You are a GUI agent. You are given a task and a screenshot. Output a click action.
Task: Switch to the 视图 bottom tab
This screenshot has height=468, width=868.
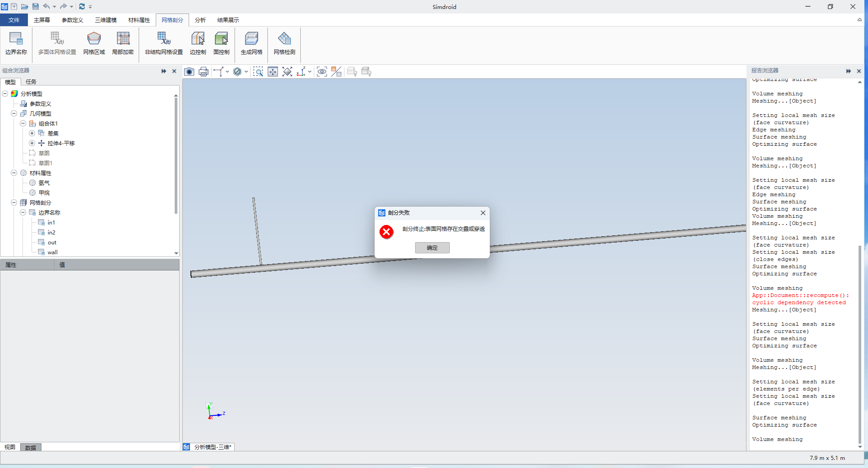[x=10, y=447]
